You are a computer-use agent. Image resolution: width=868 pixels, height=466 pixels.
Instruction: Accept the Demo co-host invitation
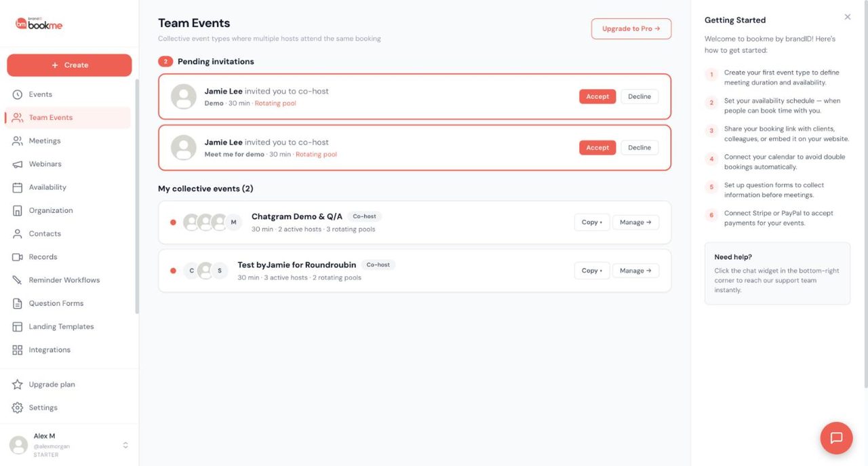[597, 96]
